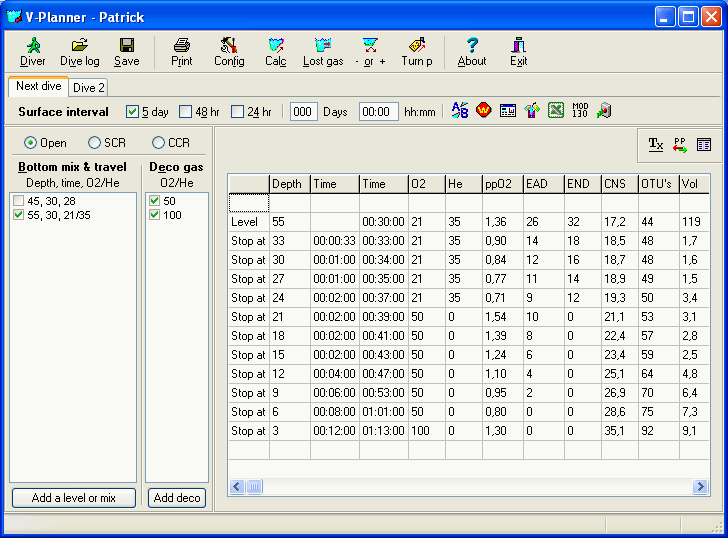Print the dive plan

click(x=181, y=51)
